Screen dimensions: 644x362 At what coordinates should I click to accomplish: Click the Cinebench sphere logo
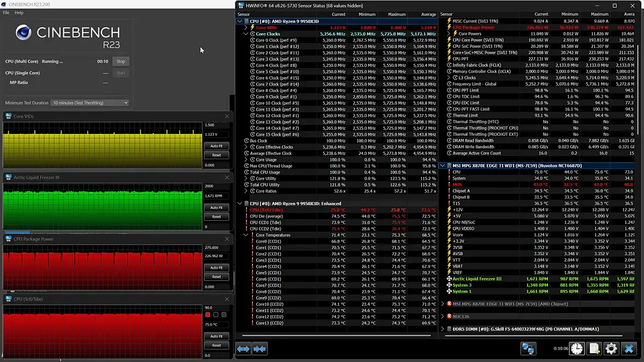pos(23,32)
